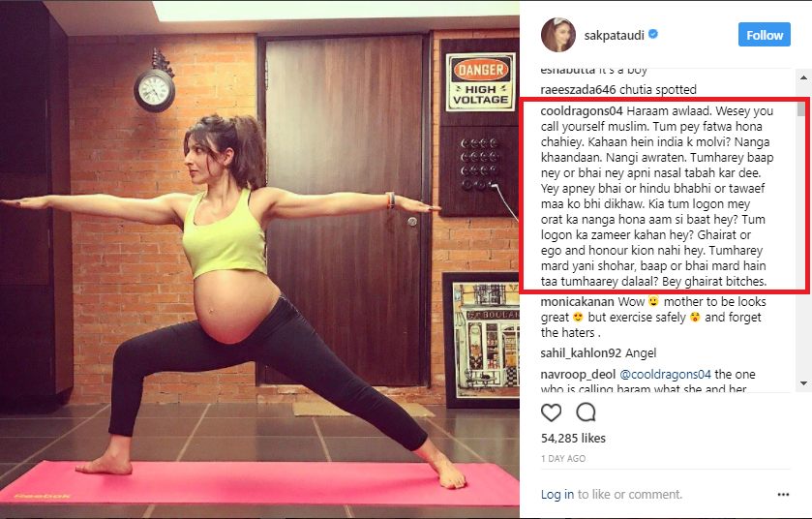812x519 pixels.
Task: Click the comments scrollbar thumb
Action: coord(801,108)
